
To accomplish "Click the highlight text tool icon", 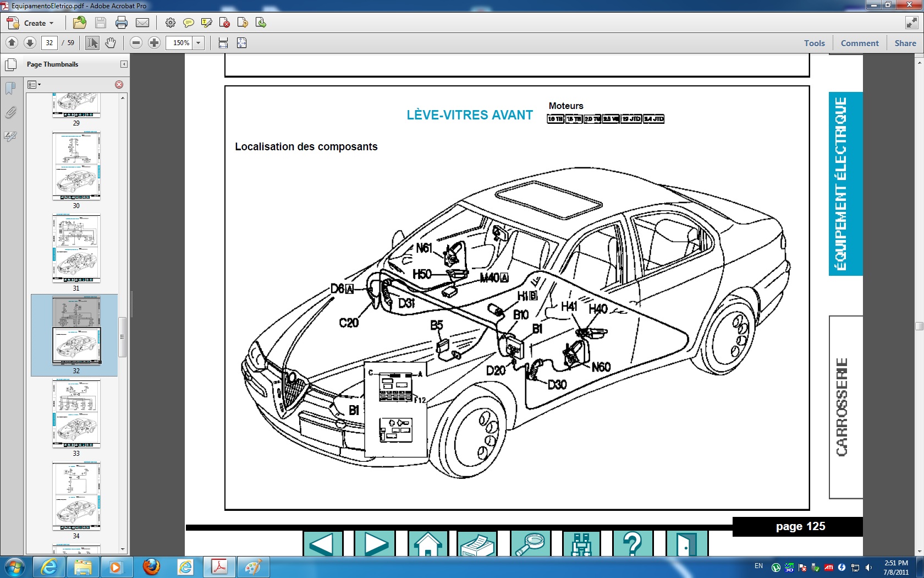I will [x=206, y=23].
